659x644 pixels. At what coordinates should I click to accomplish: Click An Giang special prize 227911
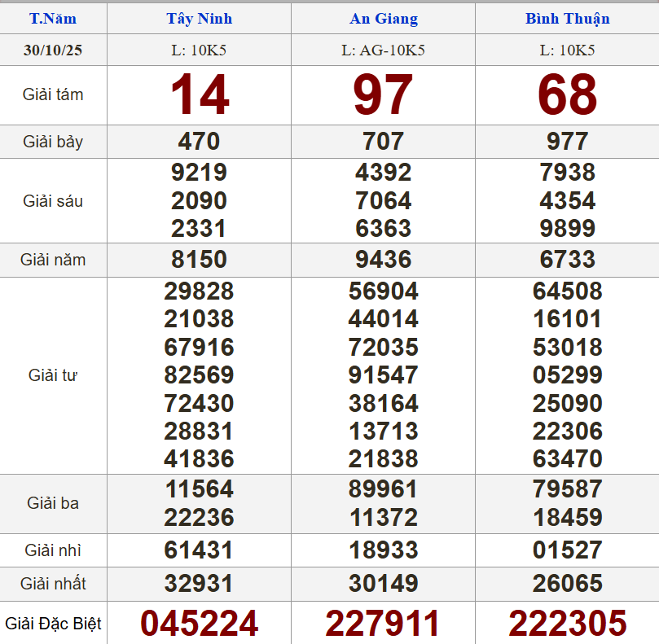[383, 624]
